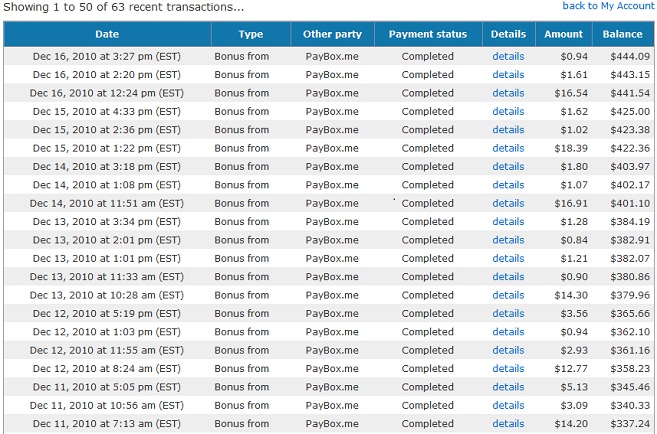View details of Dec 16 2:20 pm transaction

point(508,75)
